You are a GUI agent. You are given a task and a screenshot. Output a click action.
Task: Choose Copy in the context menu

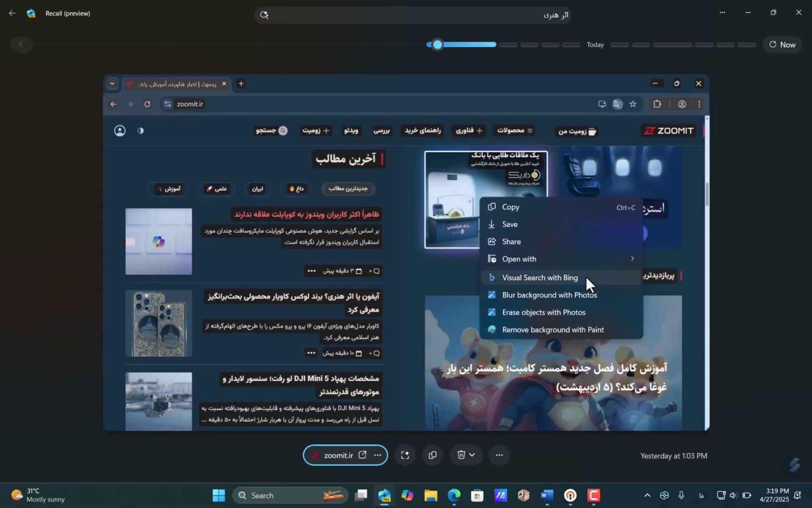point(562,207)
